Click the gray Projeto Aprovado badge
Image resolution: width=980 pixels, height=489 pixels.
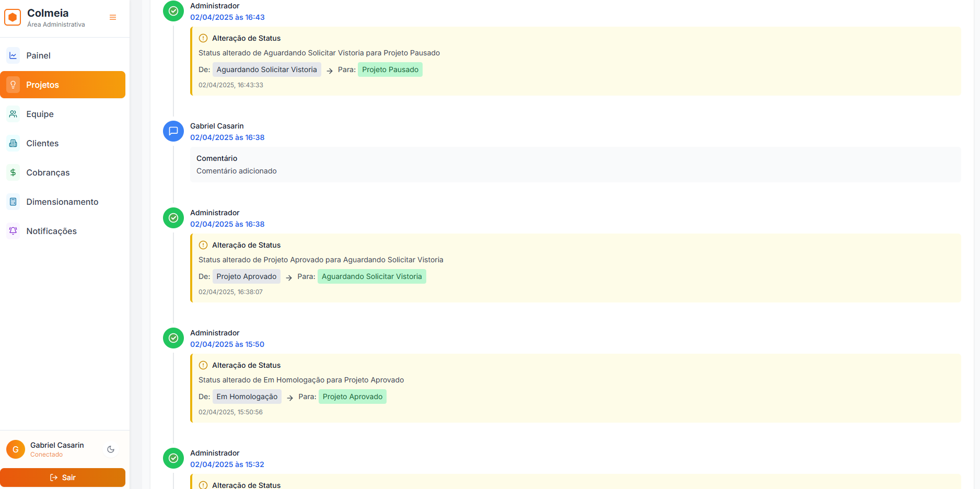coord(247,276)
